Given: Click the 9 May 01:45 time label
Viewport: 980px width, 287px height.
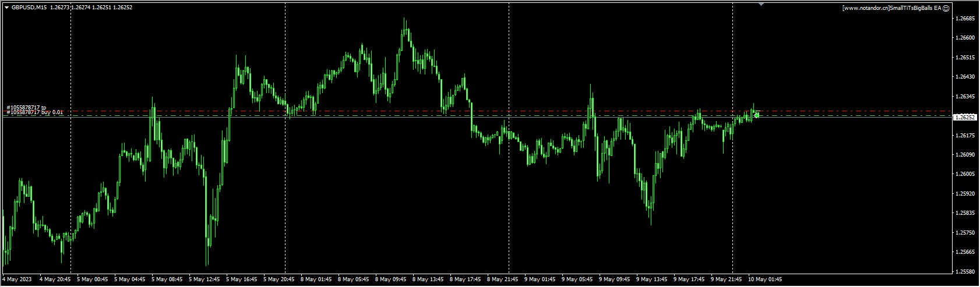Looking at the screenshot, I should pos(540,280).
